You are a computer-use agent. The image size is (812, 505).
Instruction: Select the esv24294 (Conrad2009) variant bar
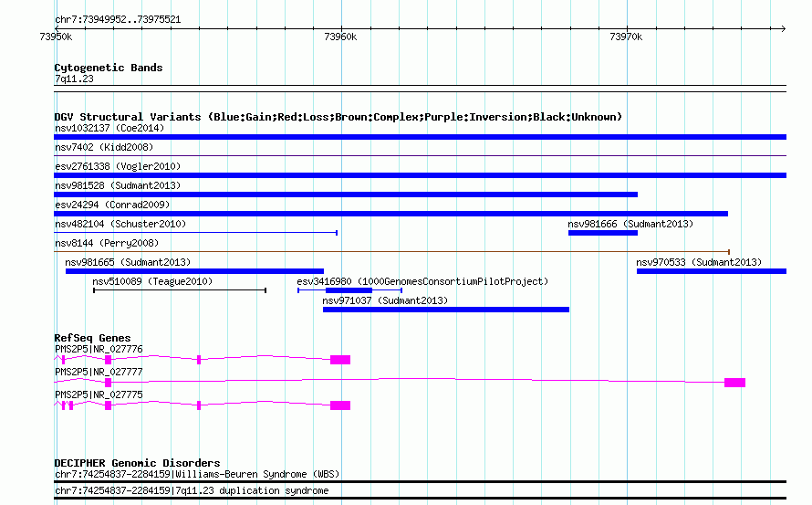[391, 214]
